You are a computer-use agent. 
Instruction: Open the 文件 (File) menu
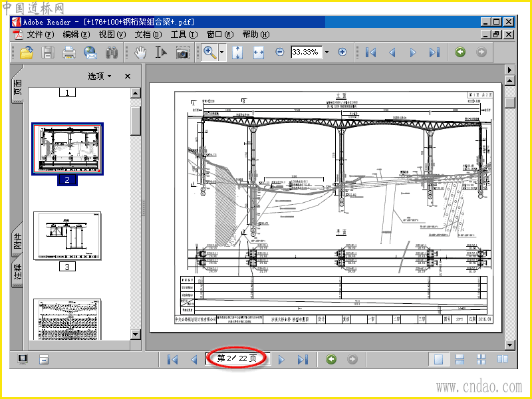pos(38,35)
